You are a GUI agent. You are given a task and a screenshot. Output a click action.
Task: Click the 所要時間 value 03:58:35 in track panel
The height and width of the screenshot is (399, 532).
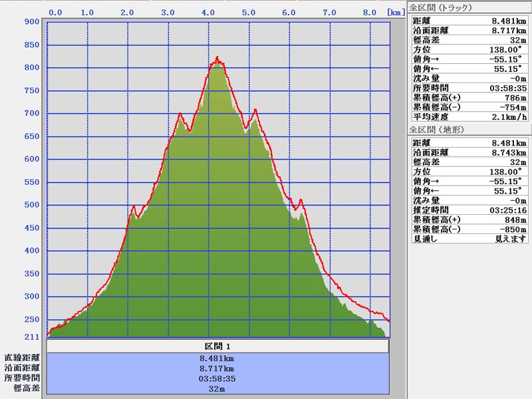(x=505, y=88)
